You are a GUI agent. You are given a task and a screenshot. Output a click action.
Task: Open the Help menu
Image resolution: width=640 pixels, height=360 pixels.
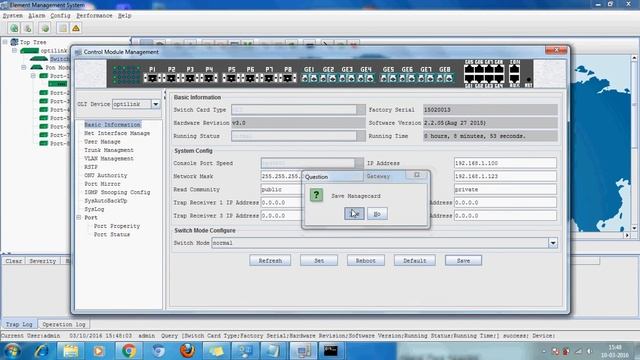coord(124,16)
